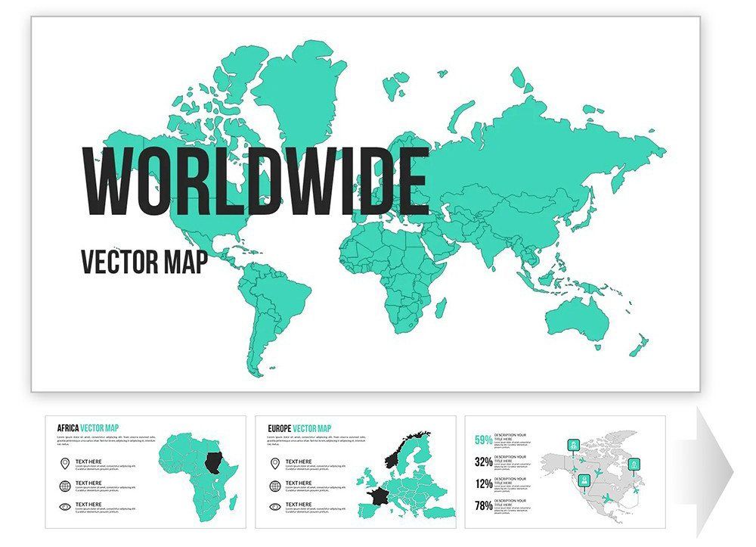
Task: Select the person marker near the east coast
Action: [x=634, y=465]
